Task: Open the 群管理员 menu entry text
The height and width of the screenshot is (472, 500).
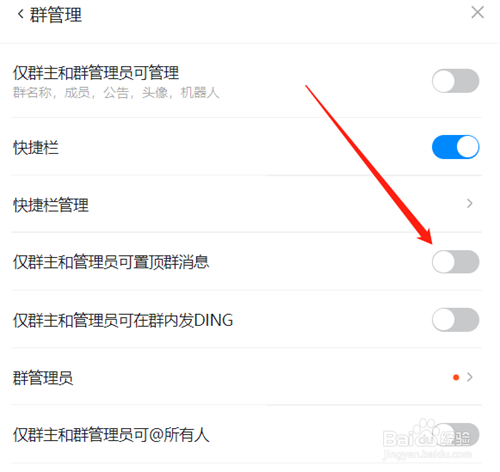Action: (43, 378)
